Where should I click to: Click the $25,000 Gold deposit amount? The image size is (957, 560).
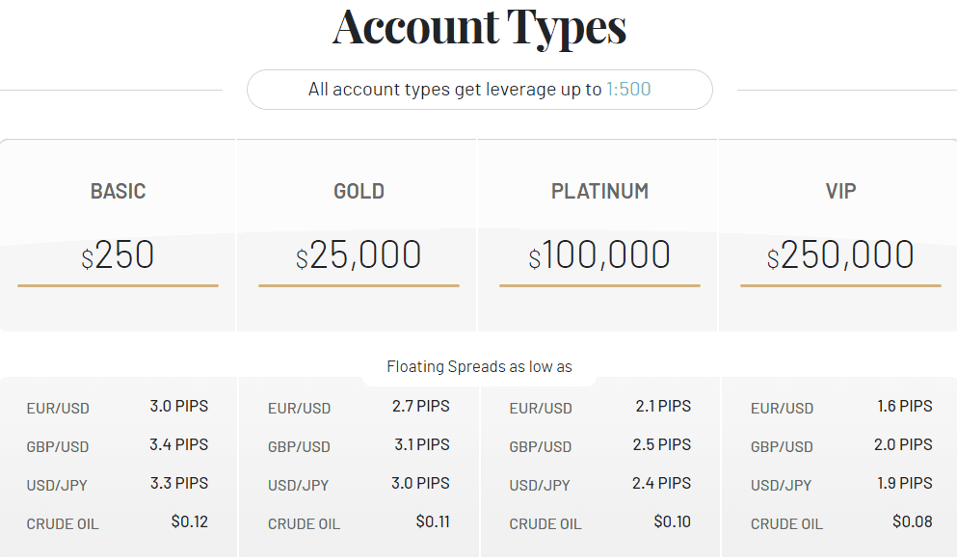pyautogui.click(x=359, y=254)
